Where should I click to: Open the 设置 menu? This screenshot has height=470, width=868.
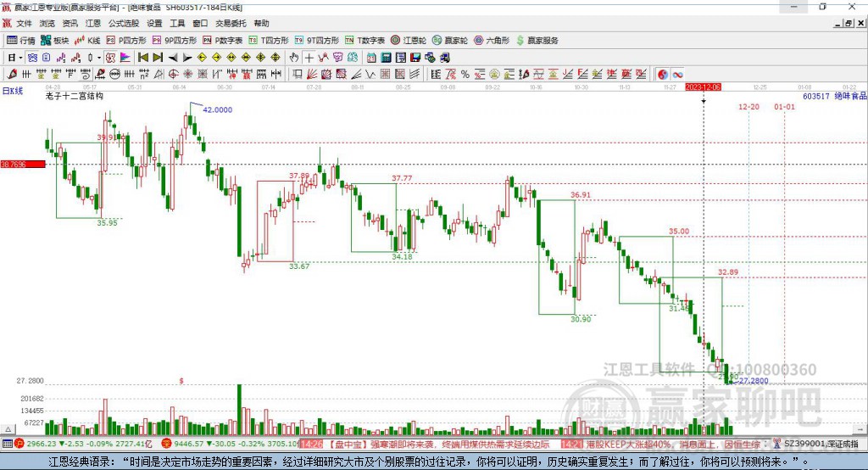tap(154, 23)
